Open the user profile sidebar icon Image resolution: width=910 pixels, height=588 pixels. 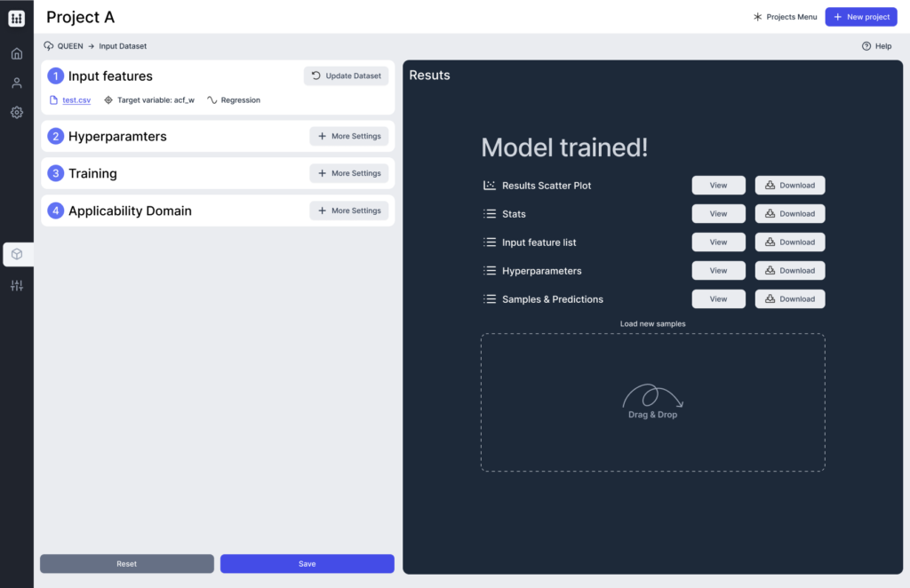[x=16, y=83]
